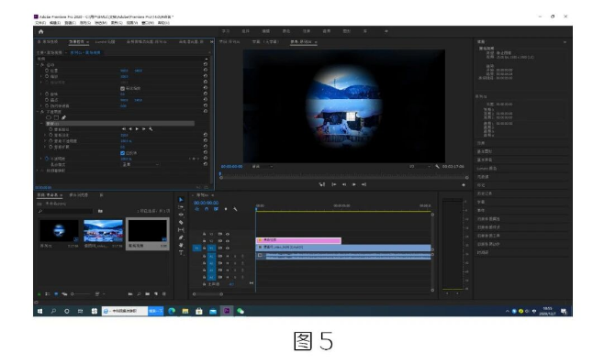The height and width of the screenshot is (364, 604).
Task: Step back one frame in Program Monitor
Action: (344, 185)
